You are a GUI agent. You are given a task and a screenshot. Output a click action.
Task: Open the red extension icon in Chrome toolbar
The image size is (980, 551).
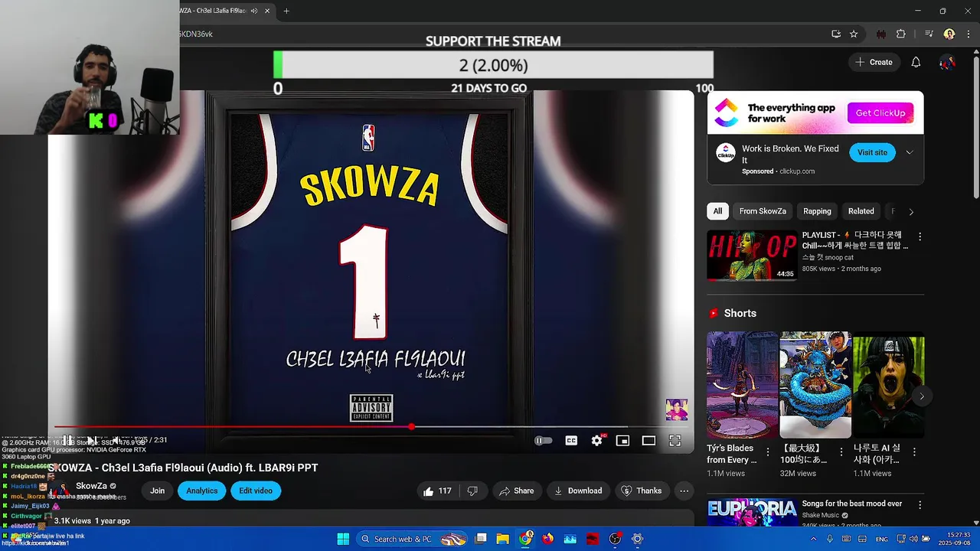click(881, 34)
